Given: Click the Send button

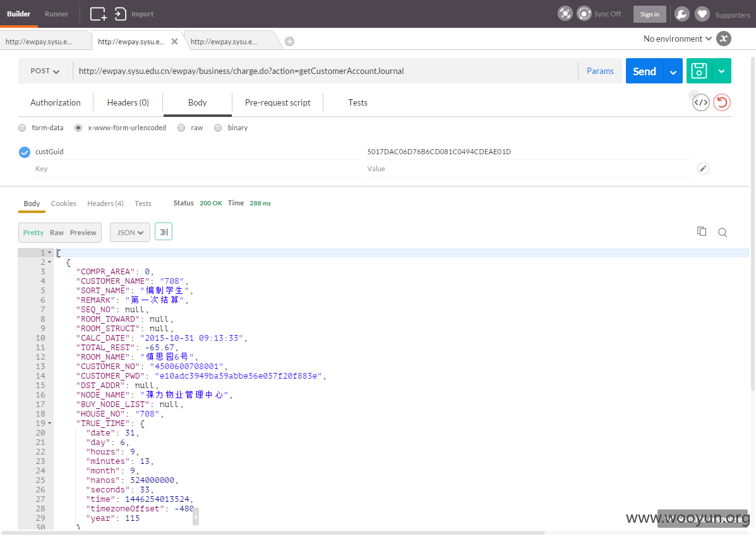Looking at the screenshot, I should click(x=645, y=71).
